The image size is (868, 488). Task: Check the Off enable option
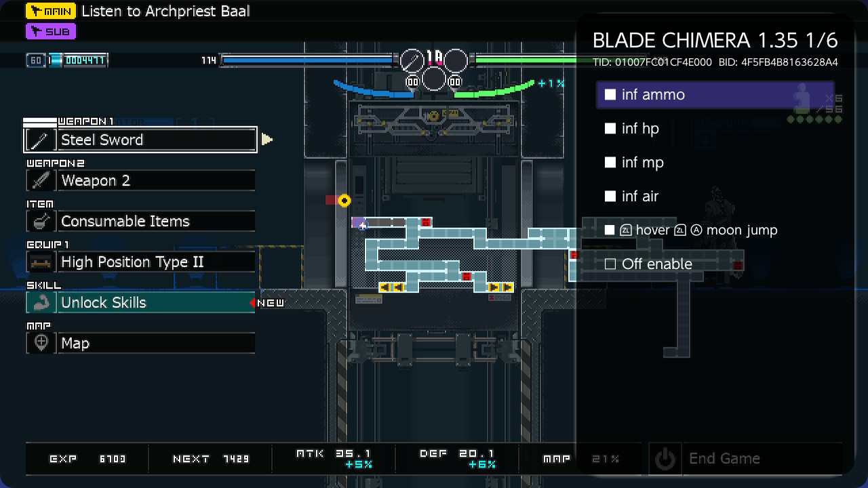[610, 264]
